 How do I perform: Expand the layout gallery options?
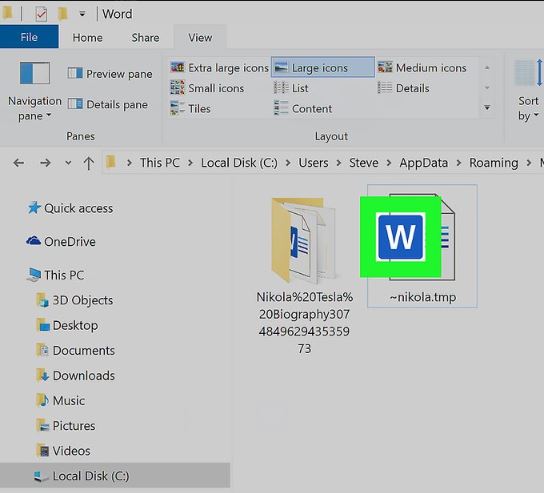coord(487,108)
